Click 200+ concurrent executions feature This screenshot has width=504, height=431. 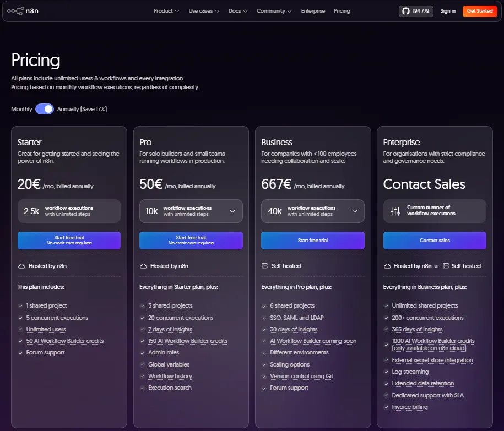click(427, 318)
